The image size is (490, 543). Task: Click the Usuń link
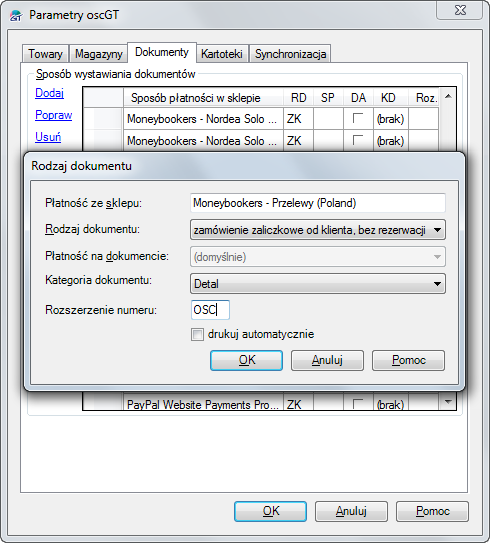pyautogui.click(x=48, y=137)
